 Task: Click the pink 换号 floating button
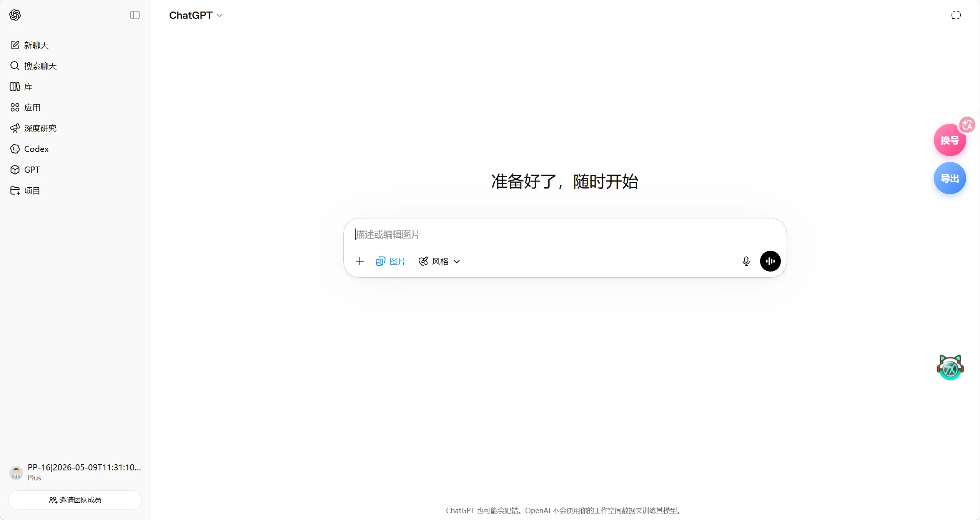click(x=950, y=140)
